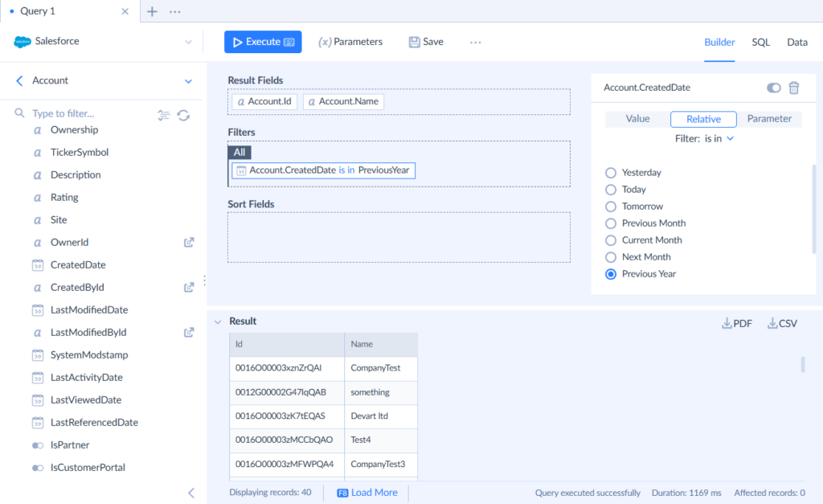Toggle the All filter group operator
The image size is (823, 504).
(x=240, y=152)
